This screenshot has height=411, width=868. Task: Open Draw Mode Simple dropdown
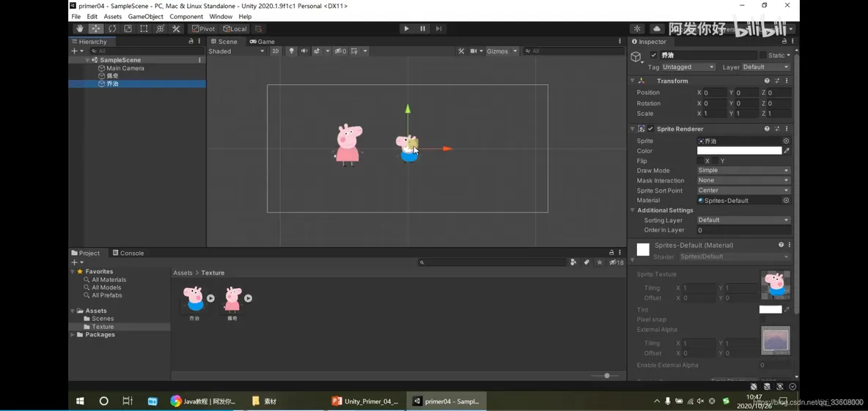pos(743,171)
